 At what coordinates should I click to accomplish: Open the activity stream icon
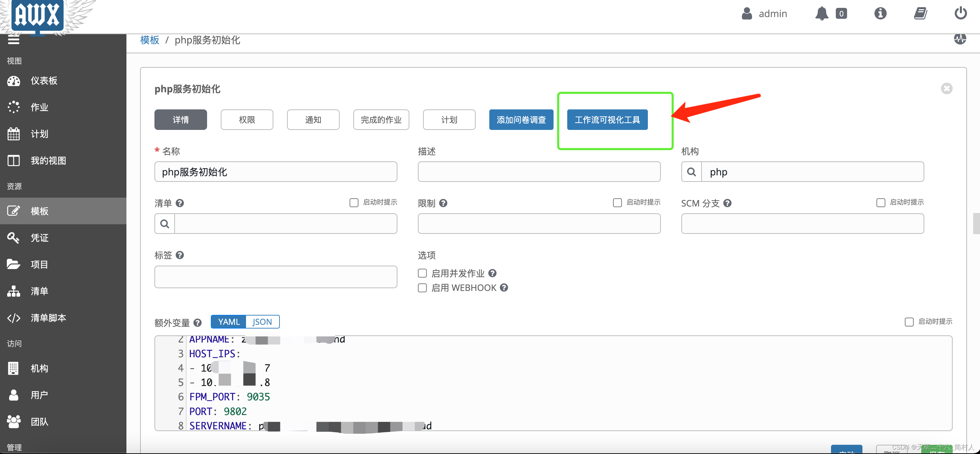click(960, 39)
